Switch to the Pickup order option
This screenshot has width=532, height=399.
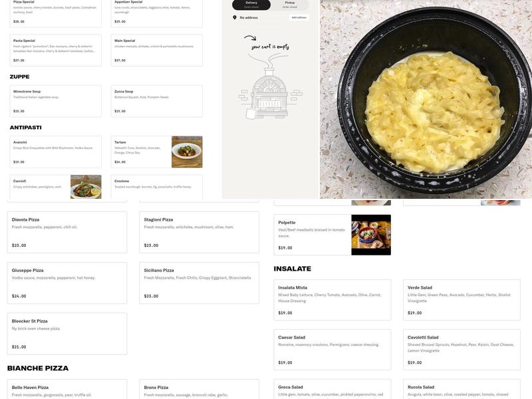point(290,5)
